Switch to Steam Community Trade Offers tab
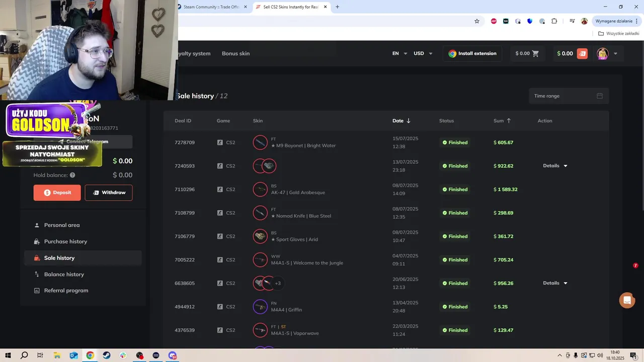 pyautogui.click(x=211, y=7)
